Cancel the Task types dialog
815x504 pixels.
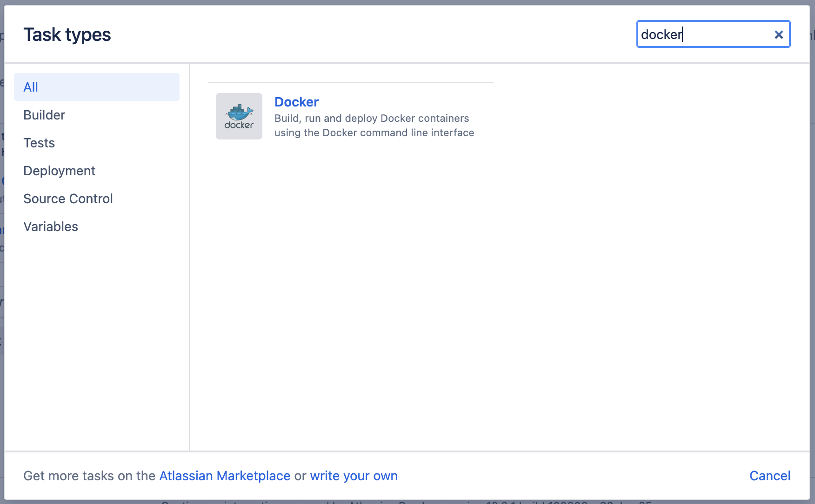770,476
